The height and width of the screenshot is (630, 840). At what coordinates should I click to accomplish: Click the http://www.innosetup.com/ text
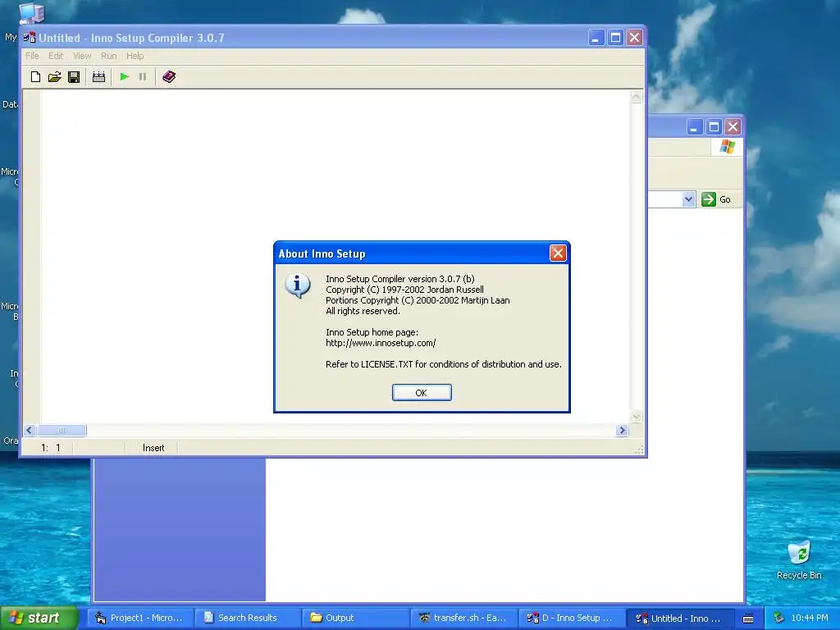(381, 343)
